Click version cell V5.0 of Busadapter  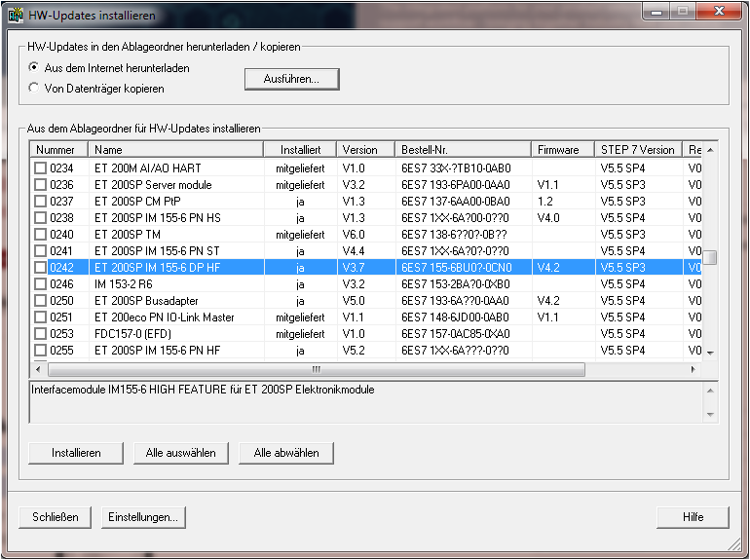click(x=354, y=301)
